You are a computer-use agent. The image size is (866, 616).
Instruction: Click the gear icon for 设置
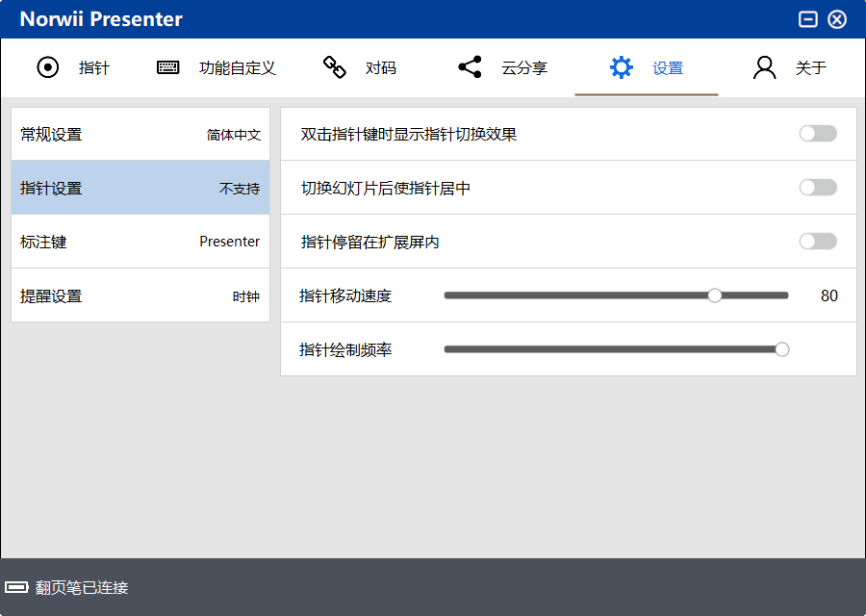click(622, 67)
